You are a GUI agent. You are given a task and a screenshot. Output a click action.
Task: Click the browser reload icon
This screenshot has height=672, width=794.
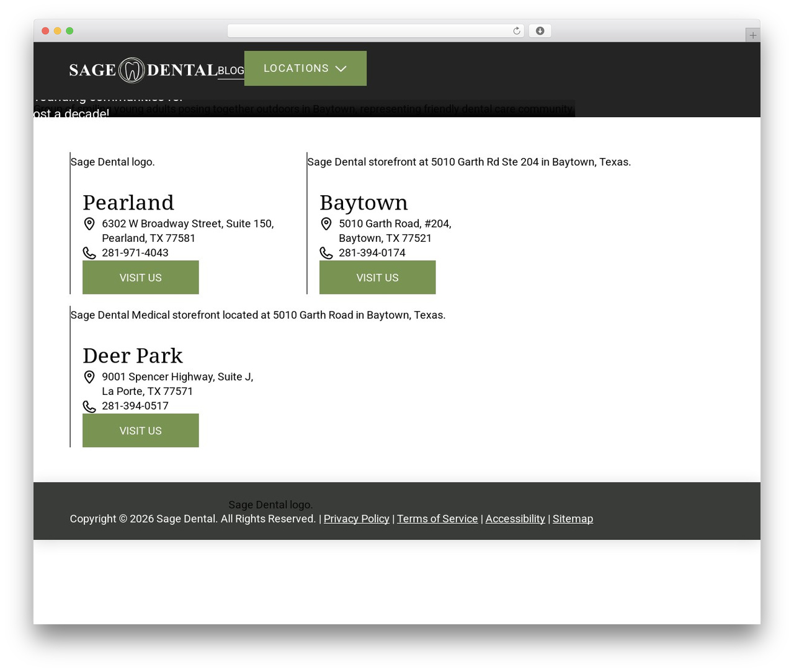click(517, 31)
